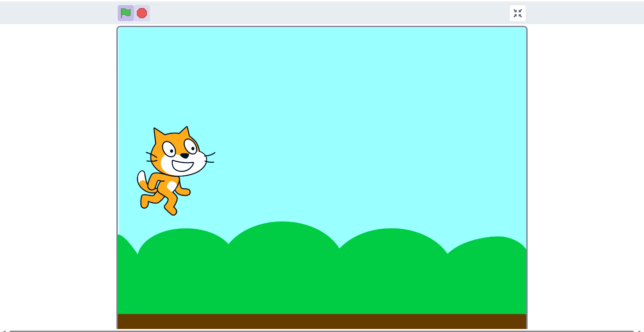This screenshot has height=332, width=644.
Task: Click the cat's black nose
Action: (x=184, y=156)
